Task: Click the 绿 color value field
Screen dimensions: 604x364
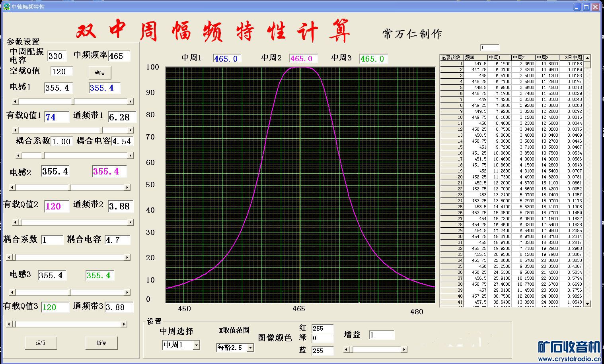Action: (322, 338)
